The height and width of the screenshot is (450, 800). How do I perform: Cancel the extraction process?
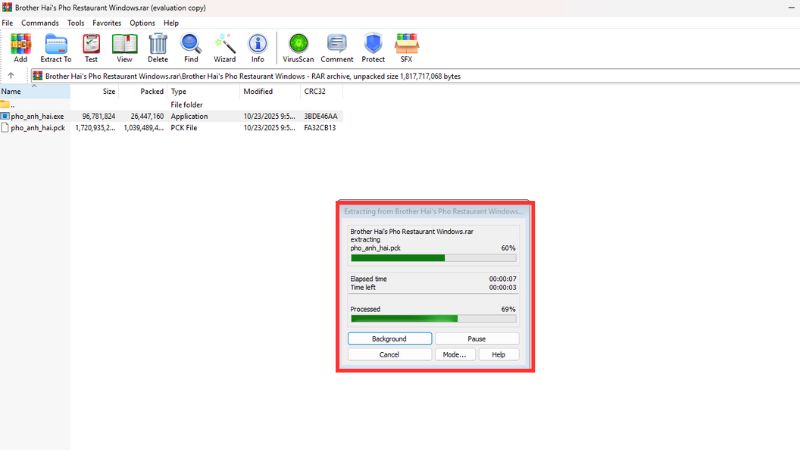click(389, 354)
